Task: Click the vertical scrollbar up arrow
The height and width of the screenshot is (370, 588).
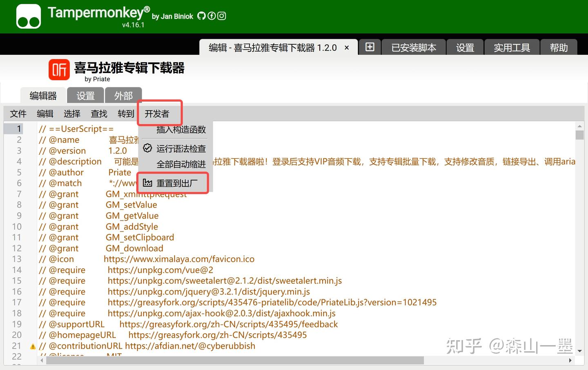Action: coord(579,127)
